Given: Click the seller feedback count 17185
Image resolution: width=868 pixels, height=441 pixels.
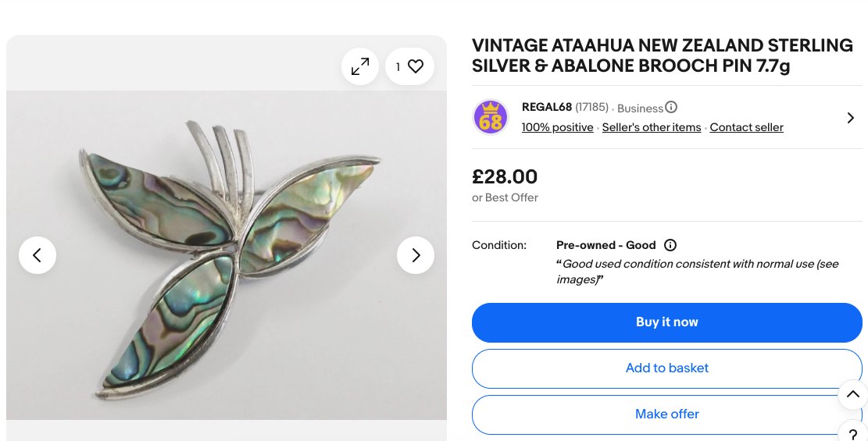Looking at the screenshot, I should [x=591, y=108].
